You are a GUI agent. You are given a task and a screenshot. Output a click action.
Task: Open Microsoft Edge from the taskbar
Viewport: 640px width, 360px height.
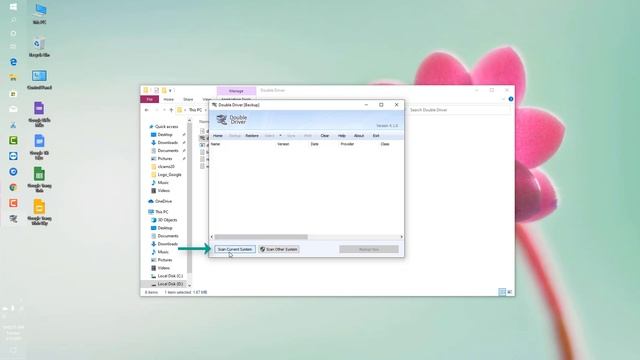13,62
